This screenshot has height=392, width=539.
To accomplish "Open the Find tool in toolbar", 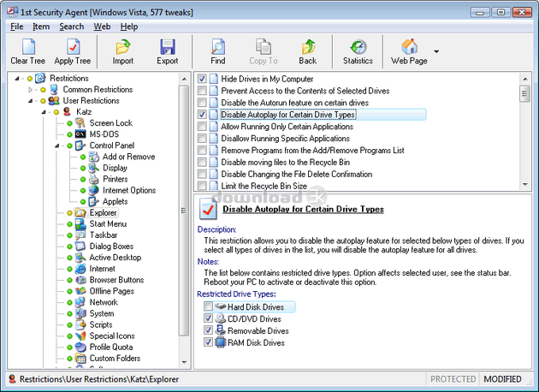I will [x=218, y=47].
